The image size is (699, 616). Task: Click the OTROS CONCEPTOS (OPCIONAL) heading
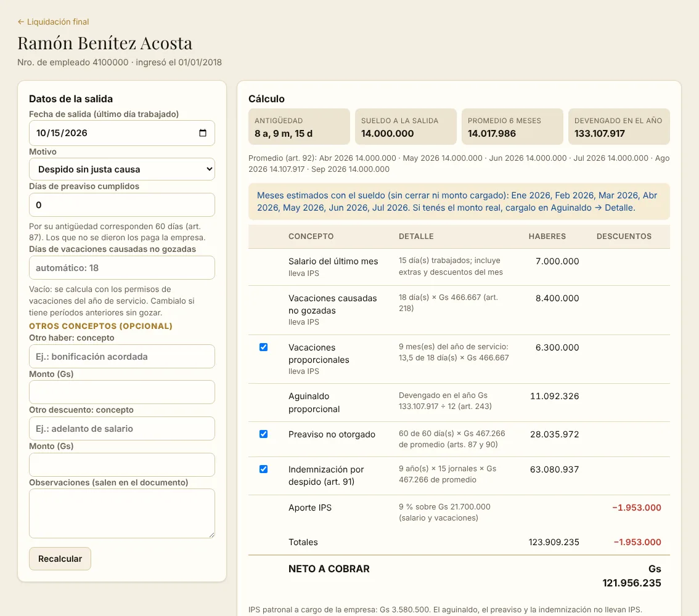click(100, 326)
